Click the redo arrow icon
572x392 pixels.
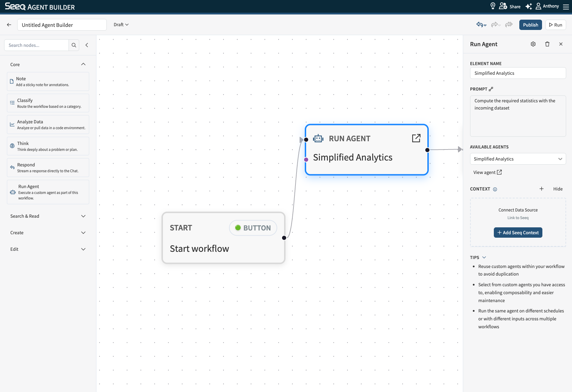495,24
